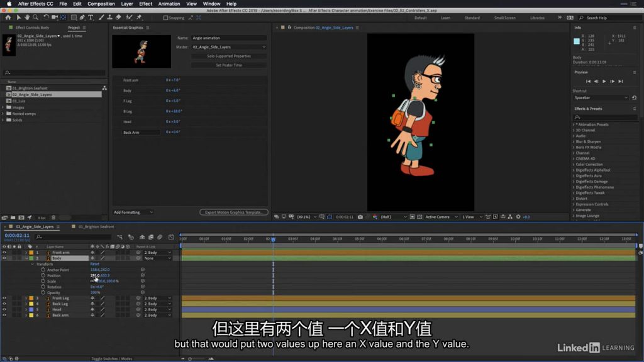
Task: Select the Selection arrow tool
Action: pyautogui.click(x=18, y=18)
